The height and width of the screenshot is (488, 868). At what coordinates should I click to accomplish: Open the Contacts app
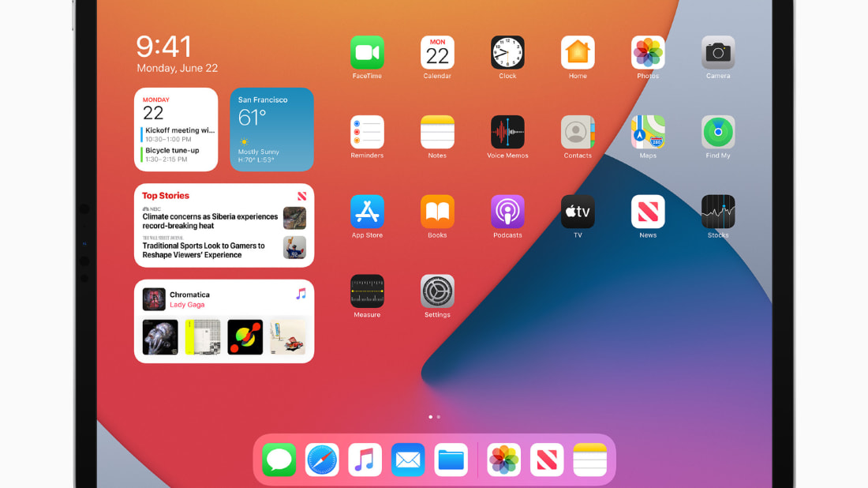pos(578,133)
